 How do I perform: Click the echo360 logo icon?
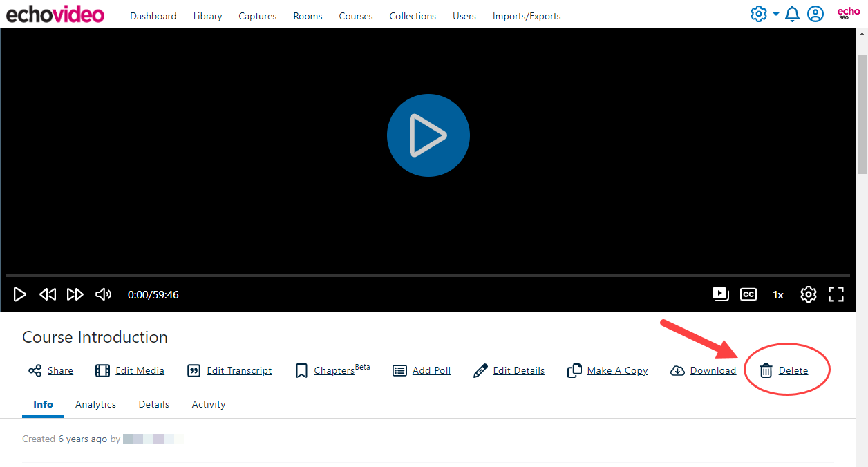tap(848, 13)
